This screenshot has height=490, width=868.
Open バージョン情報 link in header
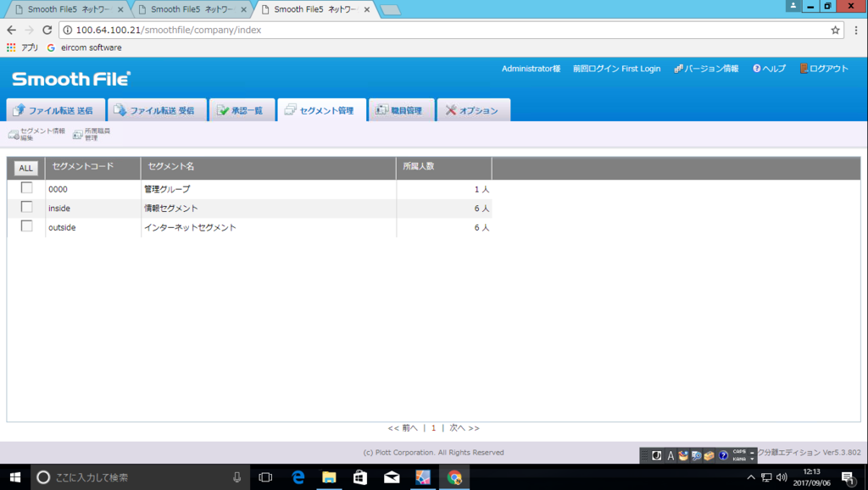[x=706, y=69]
